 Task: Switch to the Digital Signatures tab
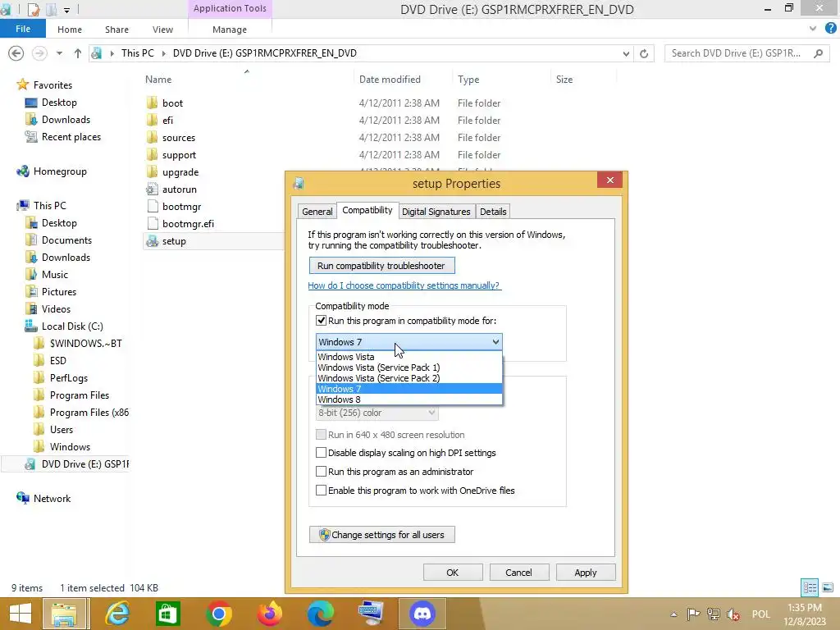point(436,212)
